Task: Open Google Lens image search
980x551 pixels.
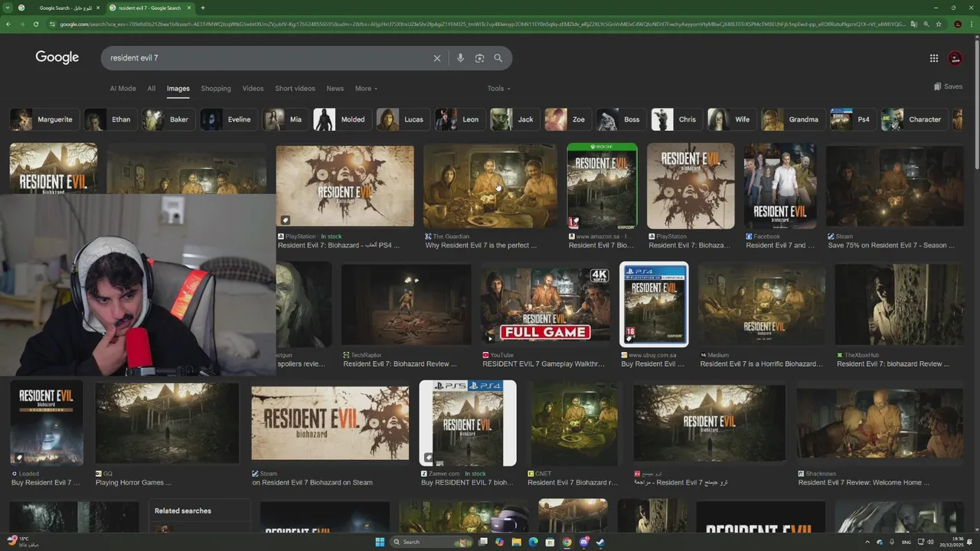Action: [x=479, y=58]
